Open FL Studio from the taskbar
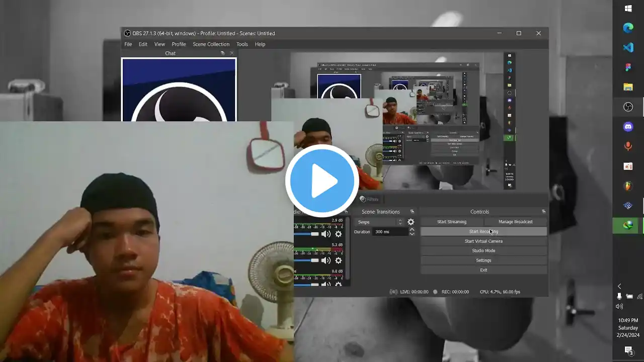 pyautogui.click(x=628, y=186)
